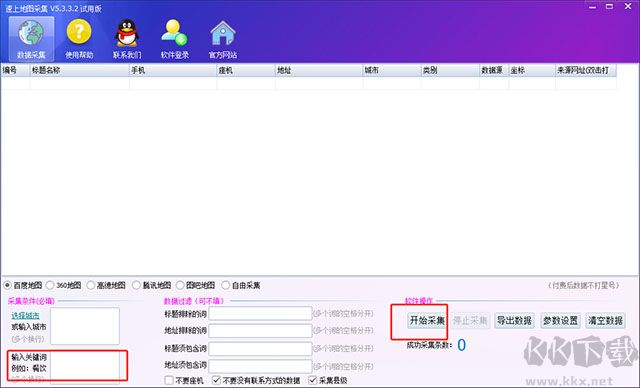Click the 来源网址 column header

pos(586,71)
